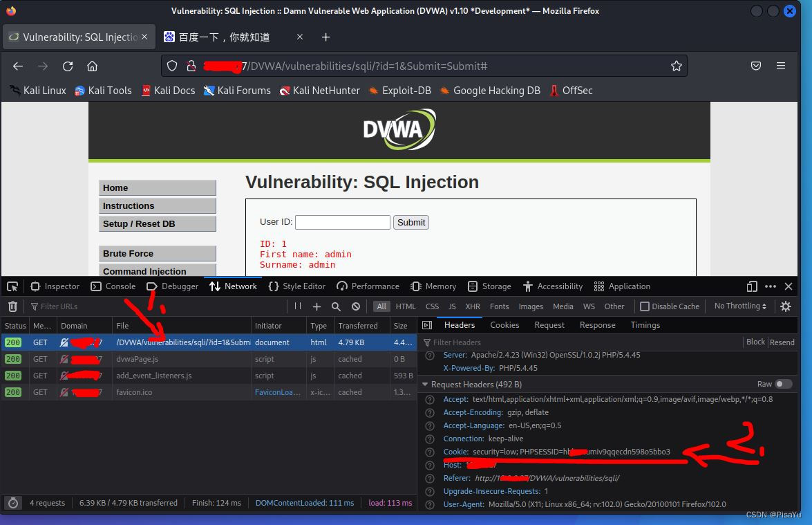
Task: Click the Filter Headers field
Action: click(582, 342)
